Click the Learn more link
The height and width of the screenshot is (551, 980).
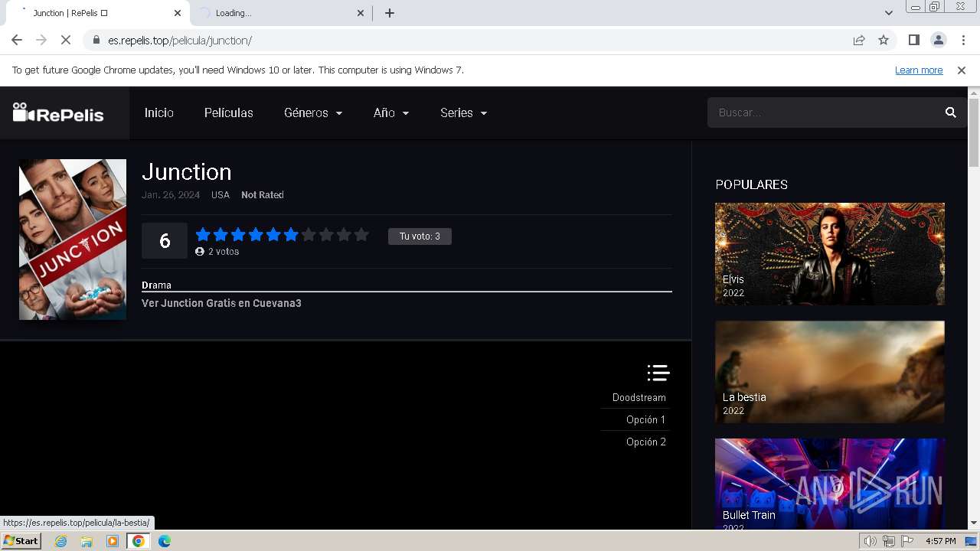pos(919,70)
